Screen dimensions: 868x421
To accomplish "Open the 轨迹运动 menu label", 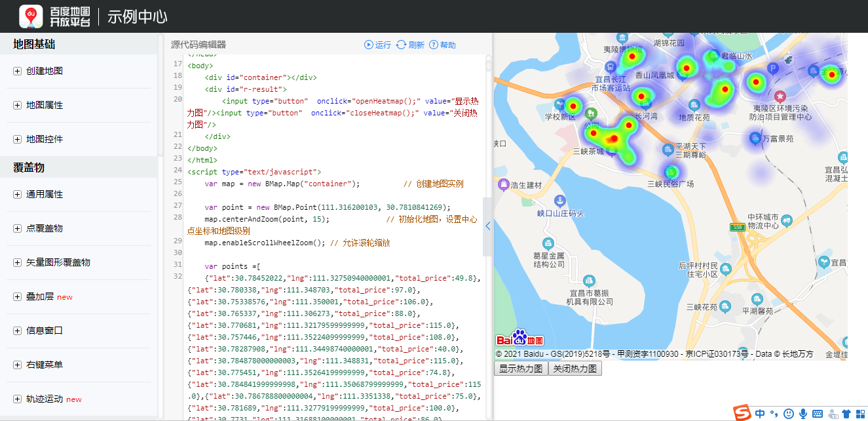I will [x=45, y=399].
